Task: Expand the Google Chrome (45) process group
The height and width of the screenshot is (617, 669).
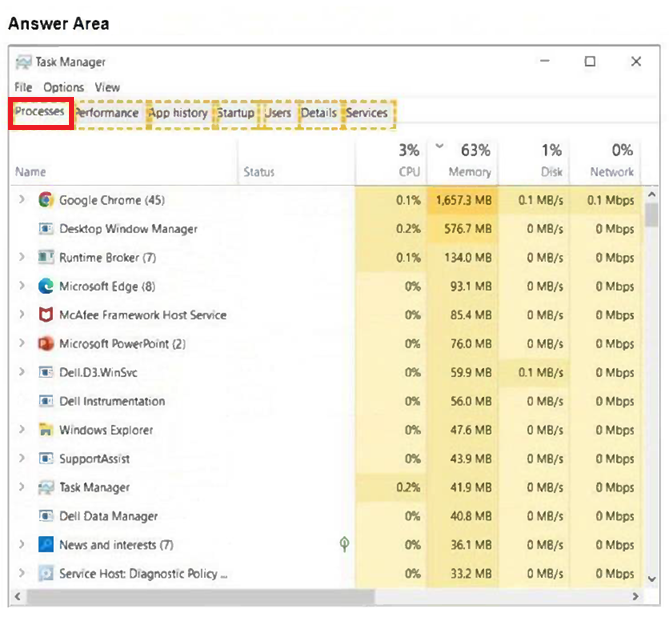Action: point(21,199)
